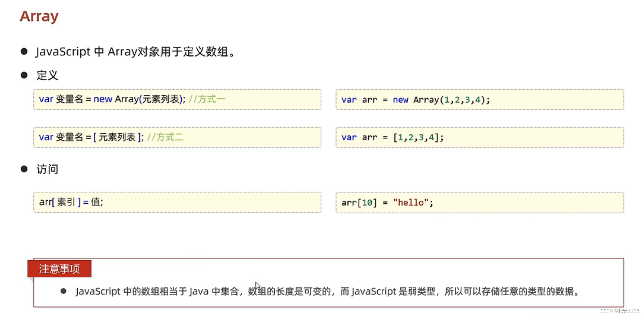Click code 'var 变量名 = new Array(元素列表);'

(x=112, y=99)
